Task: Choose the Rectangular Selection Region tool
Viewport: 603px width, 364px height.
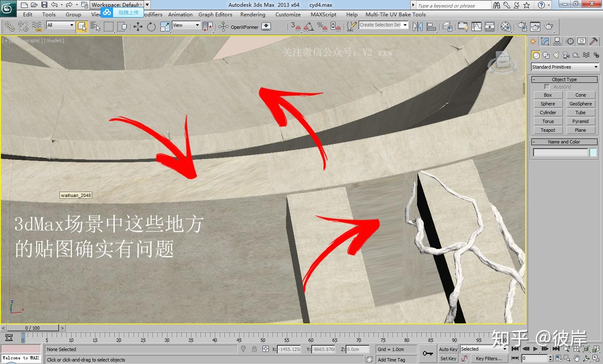Action: (x=109, y=27)
